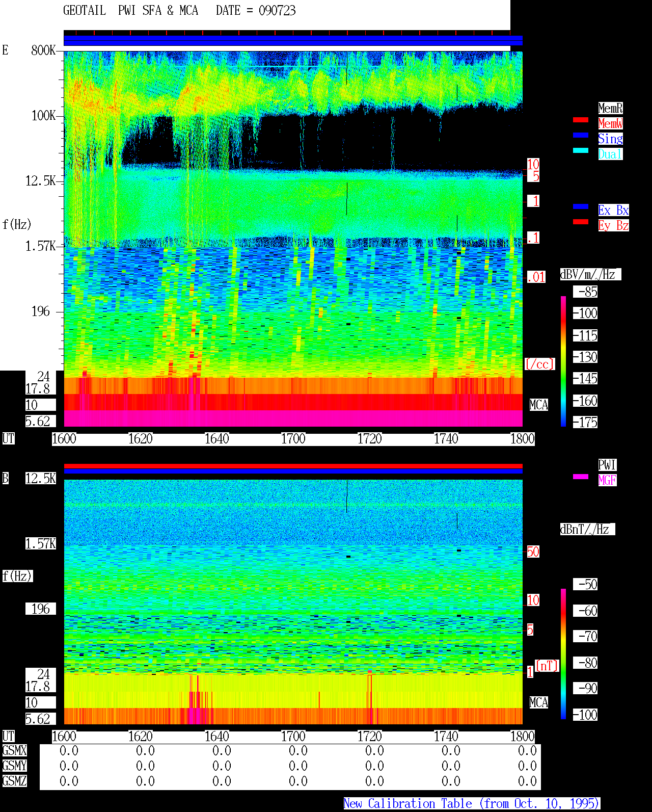
Task: Click the 196 label on the E panel axis
Action: pyautogui.click(x=41, y=311)
